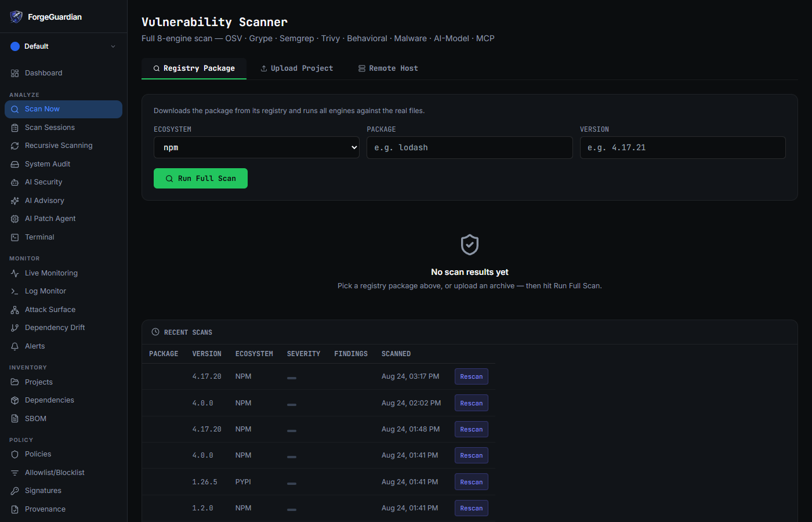Click the System Audit drive icon

click(15, 164)
